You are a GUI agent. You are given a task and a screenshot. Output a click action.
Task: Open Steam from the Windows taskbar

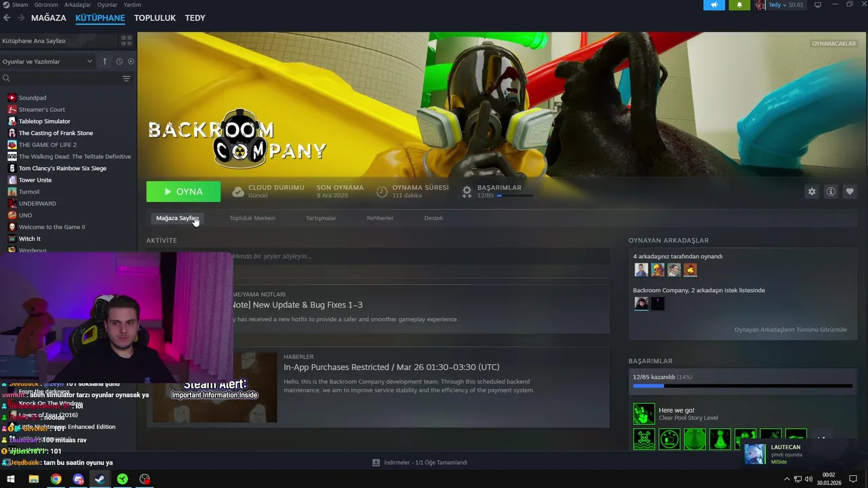point(100,479)
